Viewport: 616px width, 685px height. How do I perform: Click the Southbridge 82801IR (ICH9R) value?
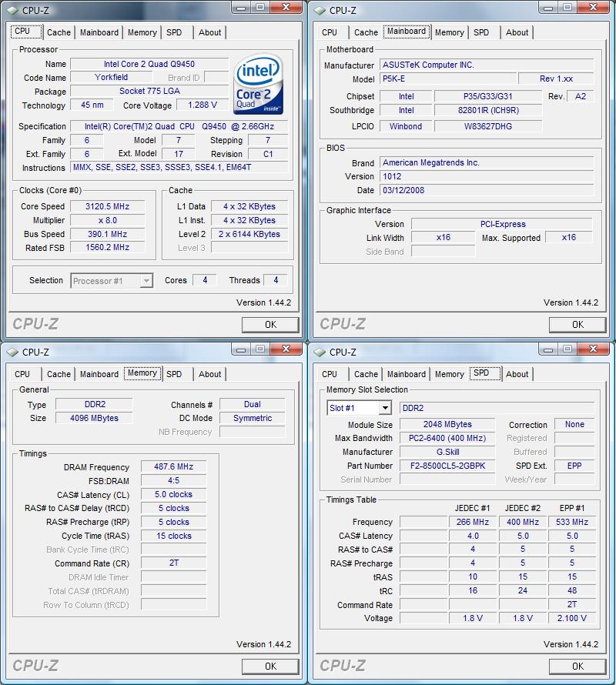[x=488, y=110]
